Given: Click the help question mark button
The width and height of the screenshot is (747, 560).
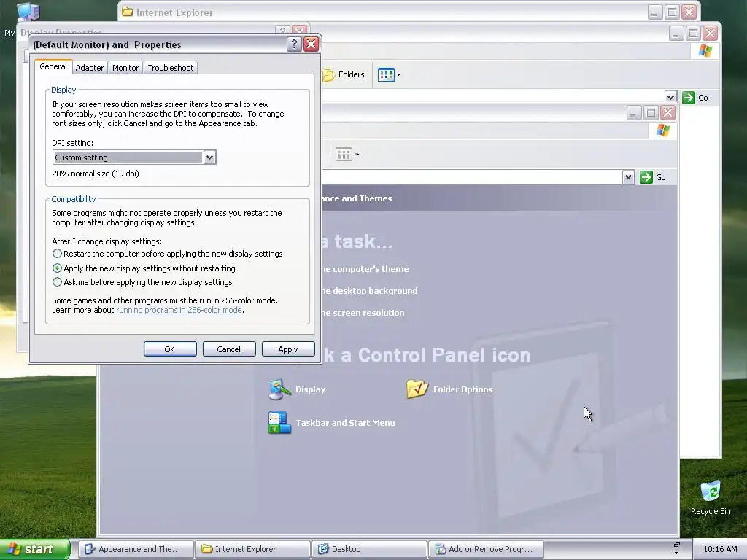Looking at the screenshot, I should 294,44.
